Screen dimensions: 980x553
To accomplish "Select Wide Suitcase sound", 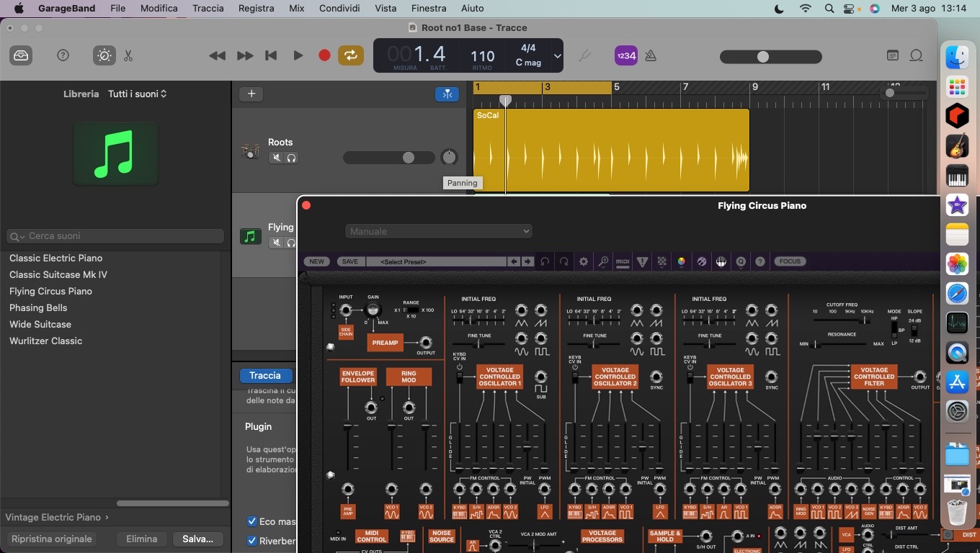I will coord(40,324).
